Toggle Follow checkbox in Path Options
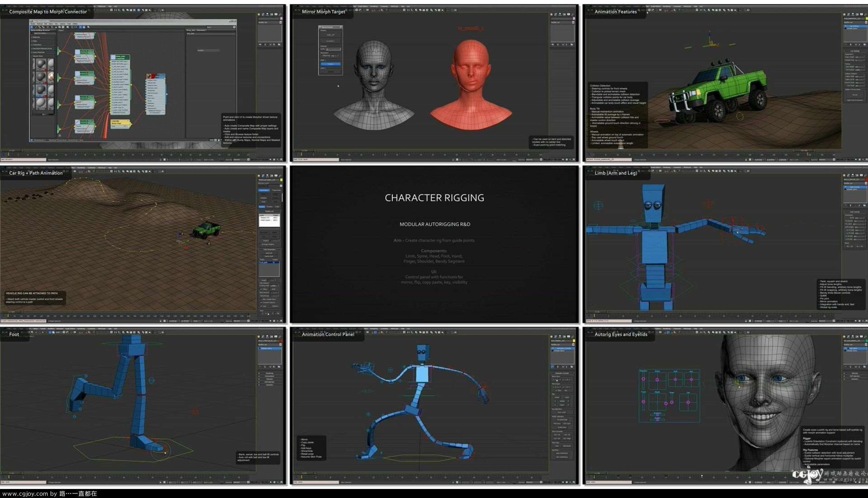868x498 pixels. pyautogui.click(x=261, y=289)
